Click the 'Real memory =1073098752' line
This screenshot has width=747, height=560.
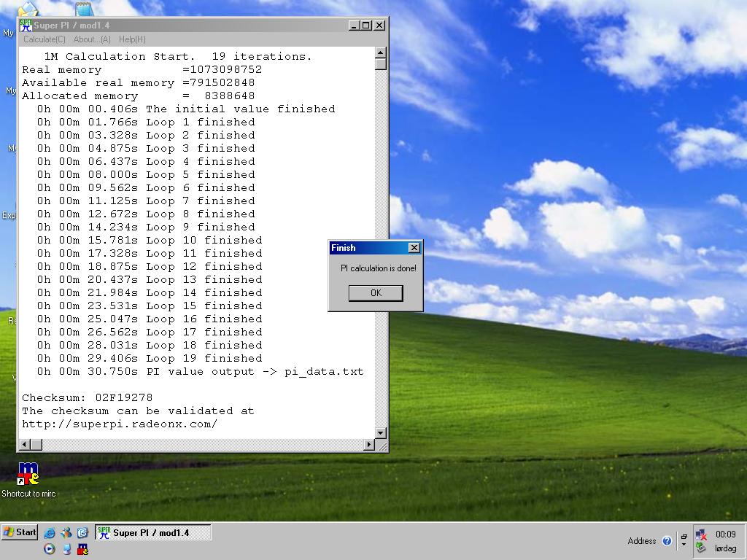(142, 69)
